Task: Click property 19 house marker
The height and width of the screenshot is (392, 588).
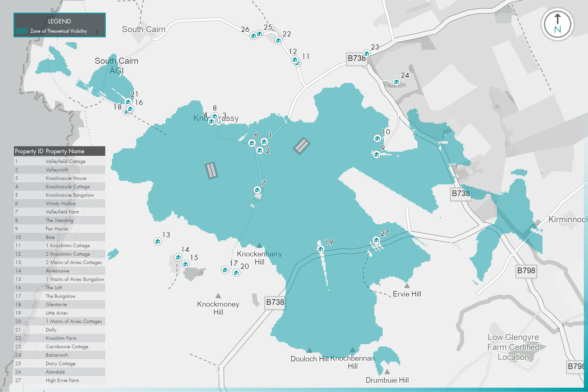Action: click(320, 249)
